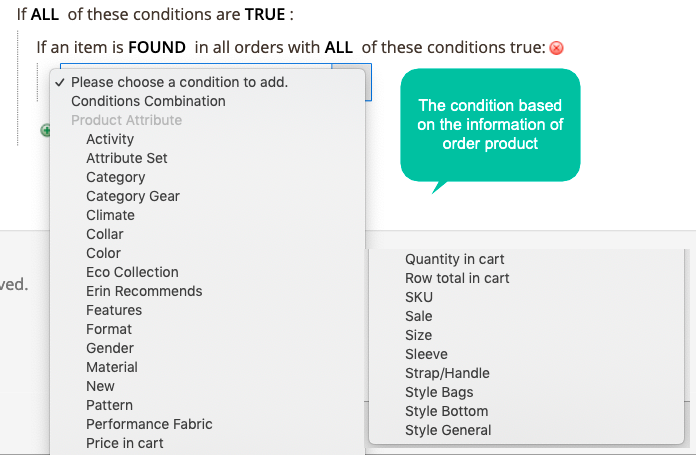This screenshot has height=455, width=696.
Task: Select the Category Gear option
Action: (x=133, y=196)
